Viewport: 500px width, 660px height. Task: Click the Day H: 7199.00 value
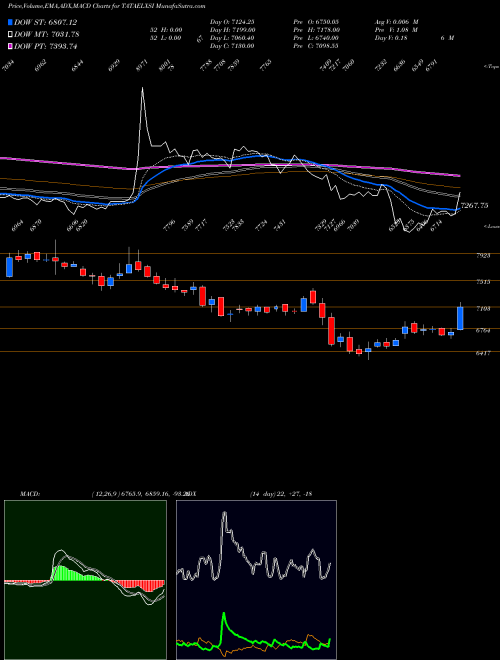pos(232,30)
